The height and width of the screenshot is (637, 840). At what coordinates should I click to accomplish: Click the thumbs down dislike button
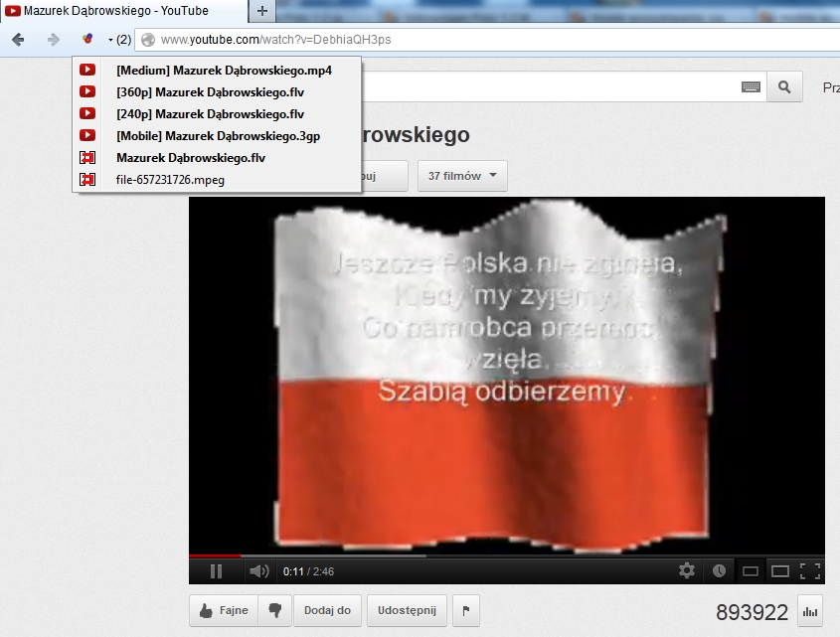tap(274, 611)
